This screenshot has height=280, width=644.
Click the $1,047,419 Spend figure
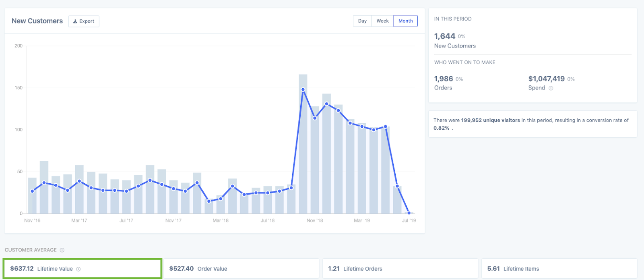pos(546,79)
